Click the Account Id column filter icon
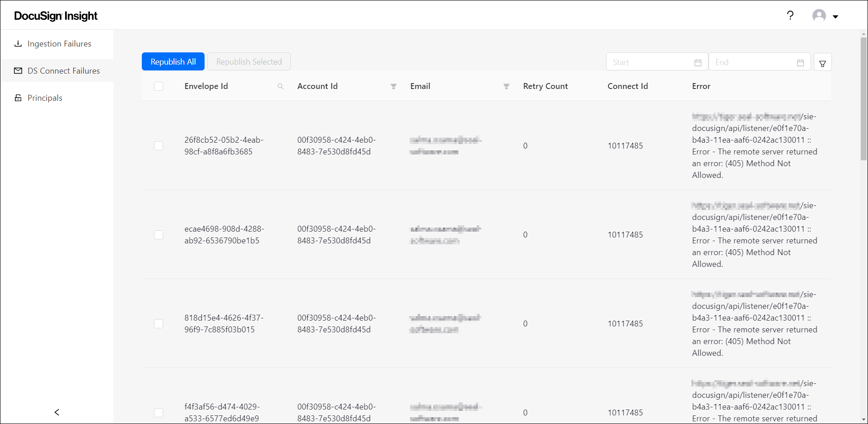 [x=393, y=86]
